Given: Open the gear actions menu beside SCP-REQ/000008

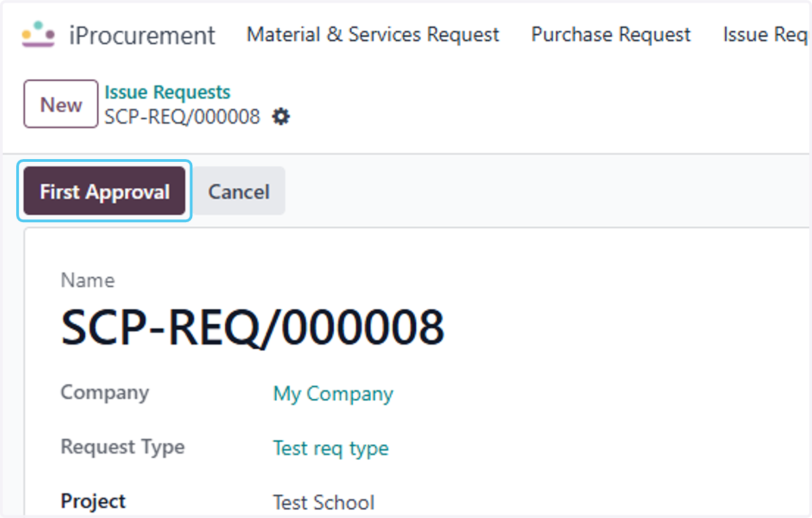Looking at the screenshot, I should tap(280, 117).
